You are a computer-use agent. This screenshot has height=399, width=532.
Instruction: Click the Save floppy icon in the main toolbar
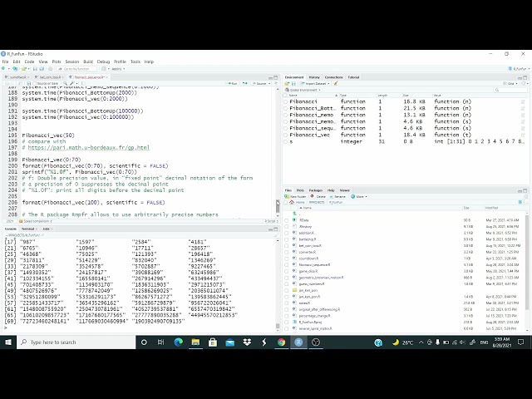click(x=35, y=69)
